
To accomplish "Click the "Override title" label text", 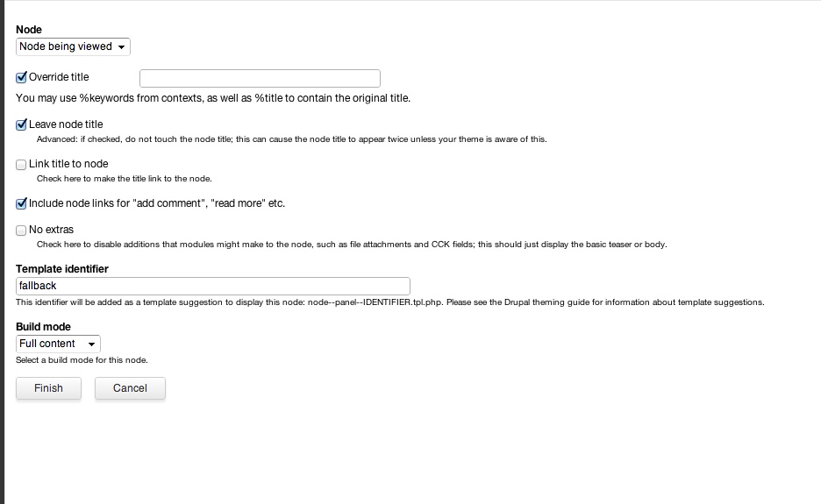I will 59,77.
